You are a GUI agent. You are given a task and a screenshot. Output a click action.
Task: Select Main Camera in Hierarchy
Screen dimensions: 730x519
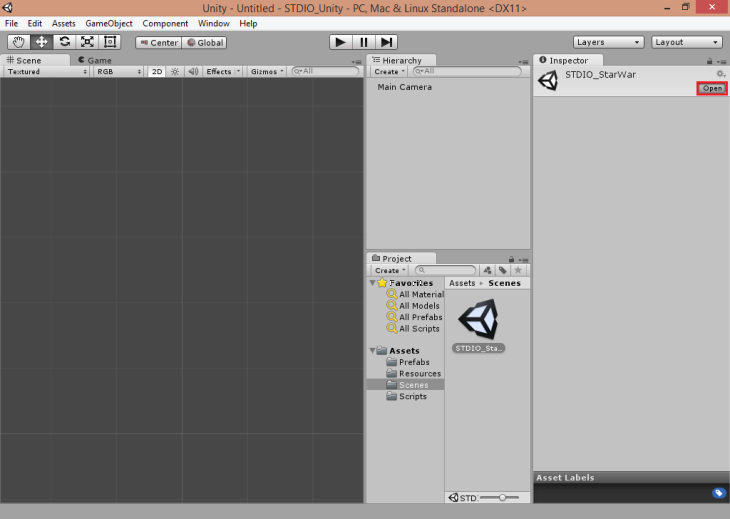[x=404, y=87]
